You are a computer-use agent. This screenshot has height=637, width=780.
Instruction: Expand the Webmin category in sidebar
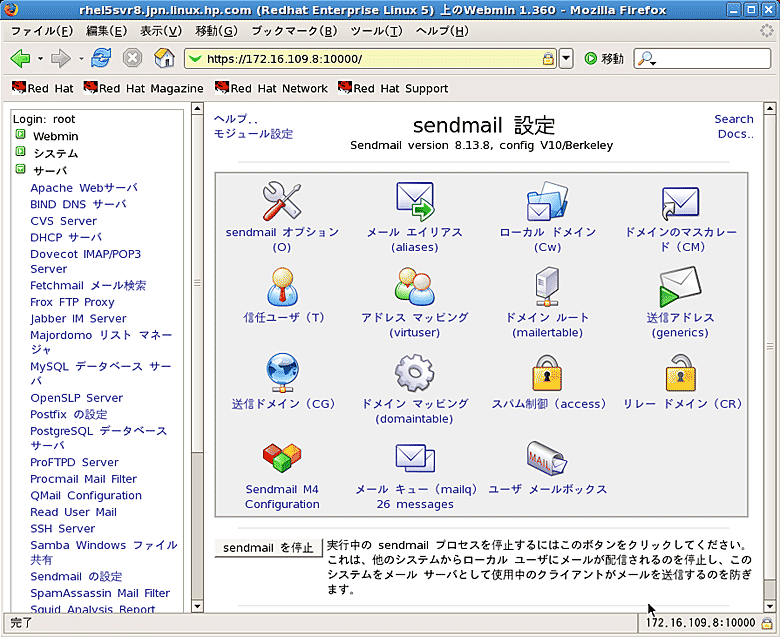20,134
